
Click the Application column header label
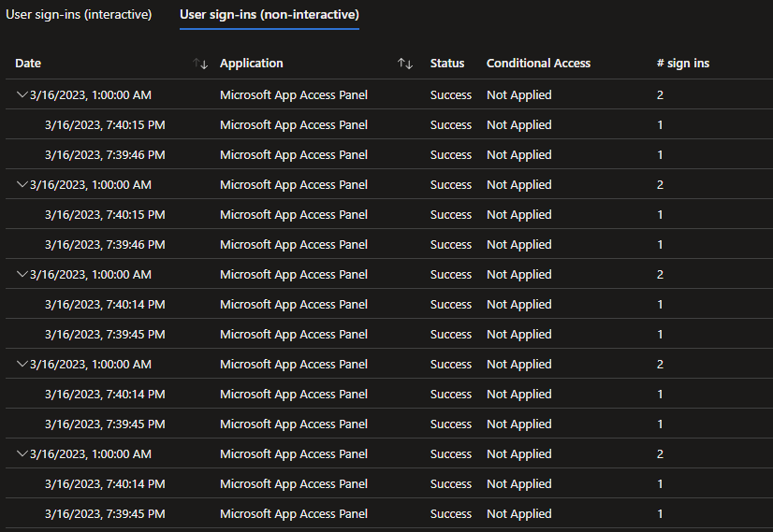click(251, 64)
